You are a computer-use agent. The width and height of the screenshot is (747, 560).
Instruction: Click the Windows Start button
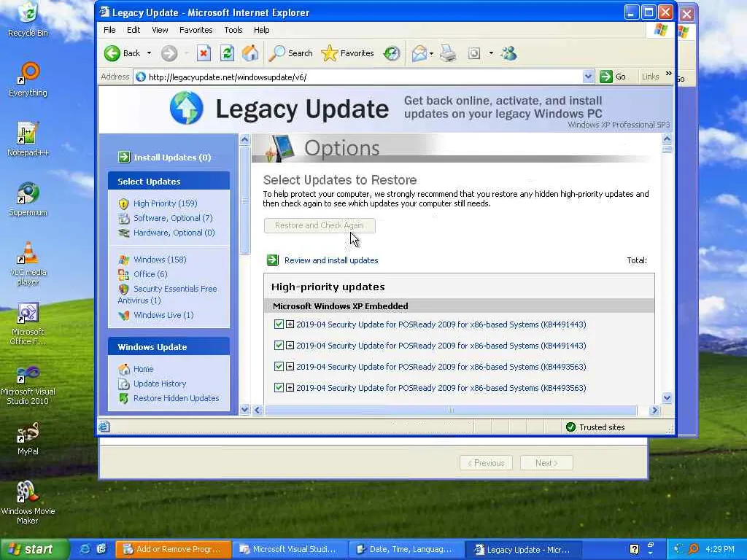[x=34, y=549]
